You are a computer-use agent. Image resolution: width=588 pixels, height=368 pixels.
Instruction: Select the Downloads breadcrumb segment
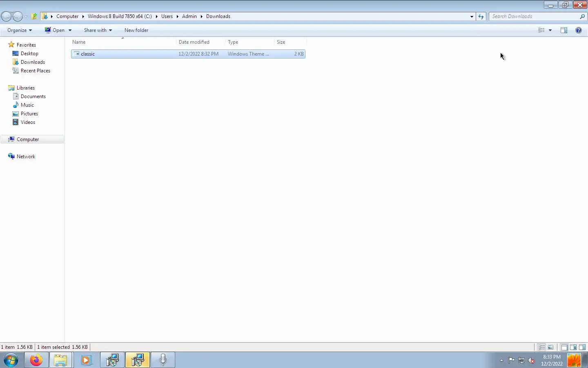pos(218,16)
